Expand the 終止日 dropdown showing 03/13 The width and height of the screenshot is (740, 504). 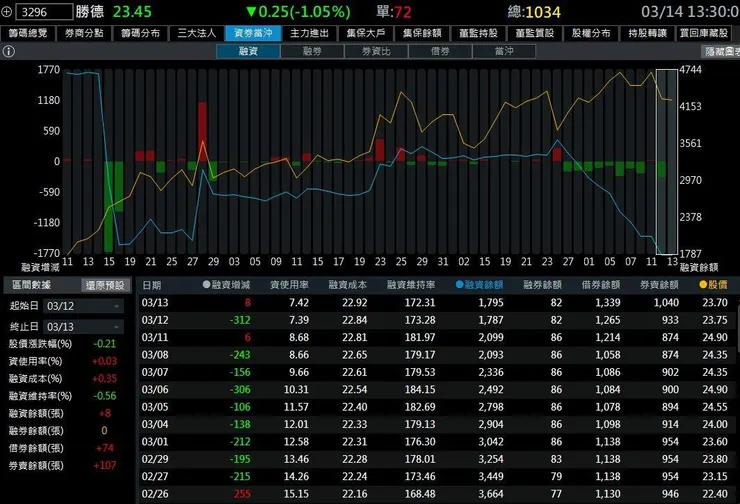(84, 327)
